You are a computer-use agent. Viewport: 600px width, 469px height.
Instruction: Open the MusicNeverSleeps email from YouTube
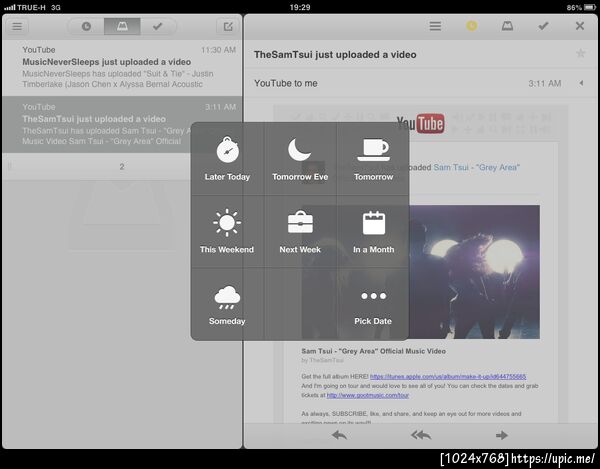122,67
